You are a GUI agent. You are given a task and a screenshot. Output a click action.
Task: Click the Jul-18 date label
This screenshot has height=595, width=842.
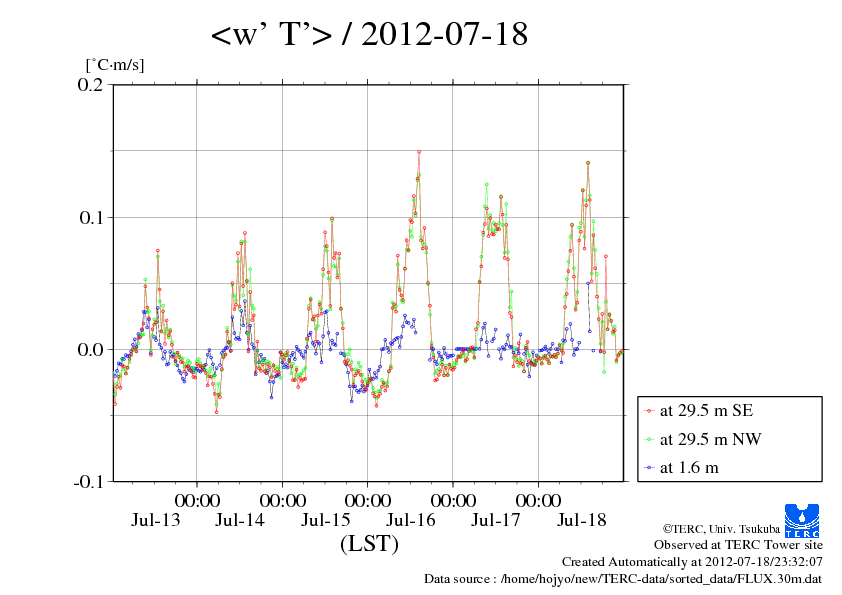pyautogui.click(x=582, y=520)
